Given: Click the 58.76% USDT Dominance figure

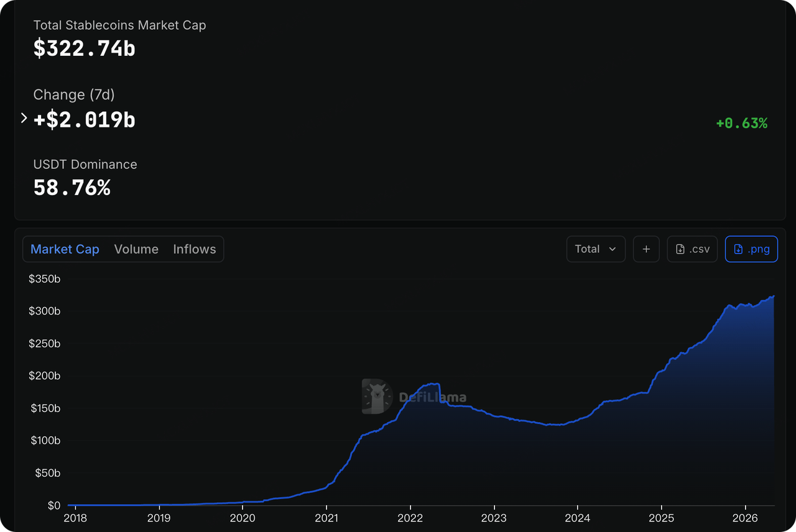Looking at the screenshot, I should click(72, 188).
